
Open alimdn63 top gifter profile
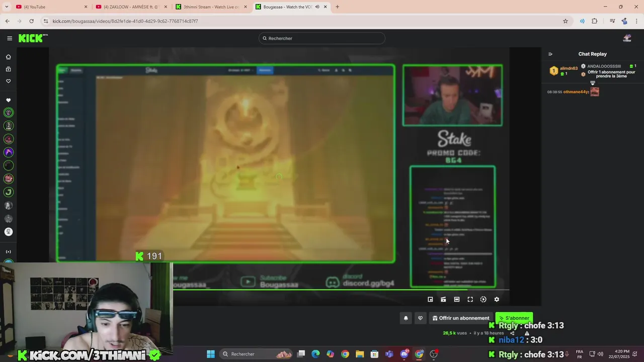(569, 68)
